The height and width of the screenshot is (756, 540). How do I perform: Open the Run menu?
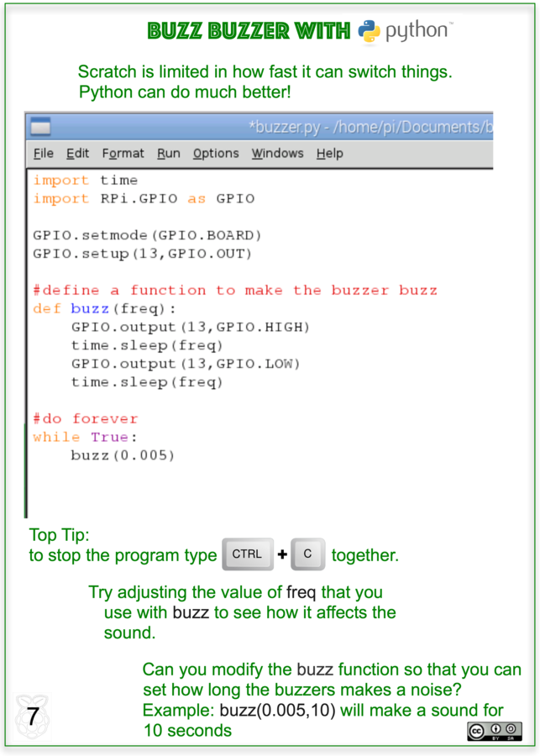[x=168, y=154]
